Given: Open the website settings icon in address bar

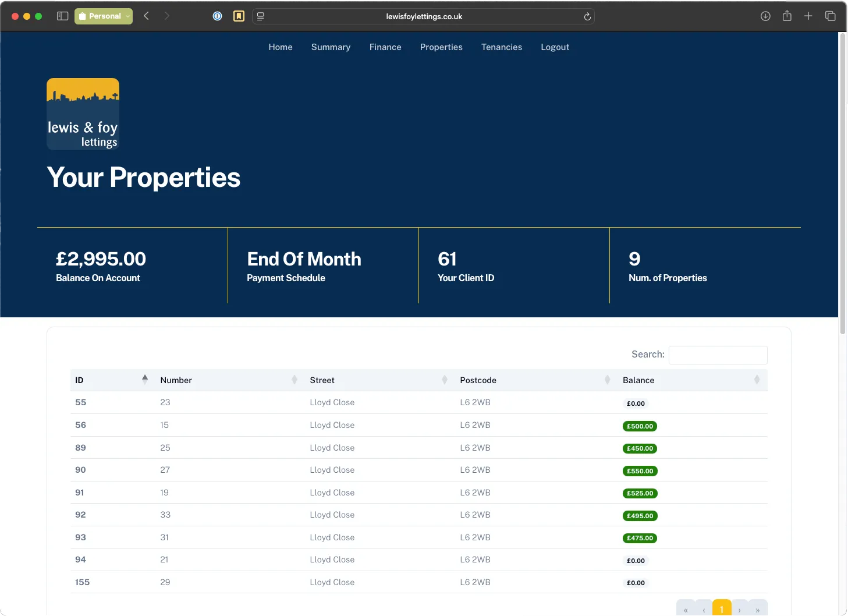Looking at the screenshot, I should point(260,16).
